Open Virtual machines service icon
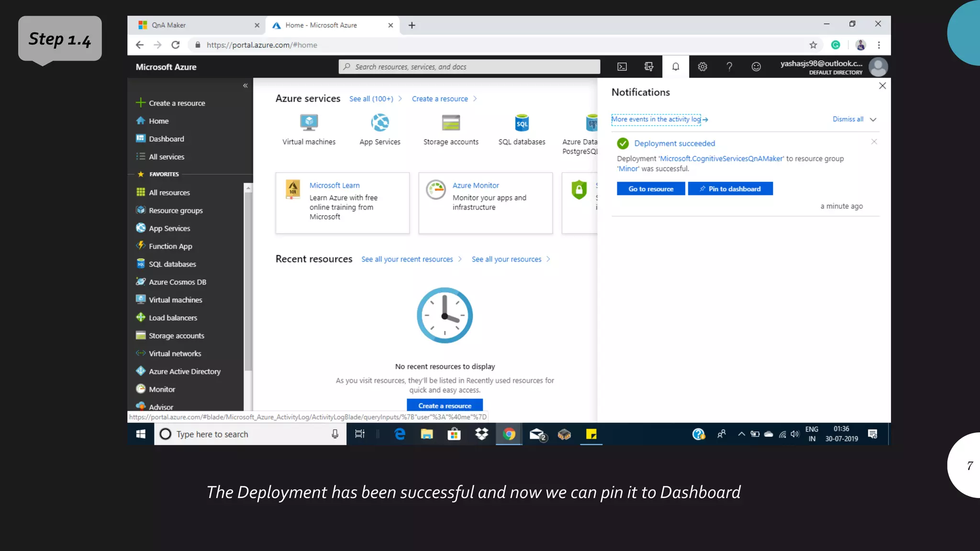The width and height of the screenshot is (980, 551). coord(309,123)
